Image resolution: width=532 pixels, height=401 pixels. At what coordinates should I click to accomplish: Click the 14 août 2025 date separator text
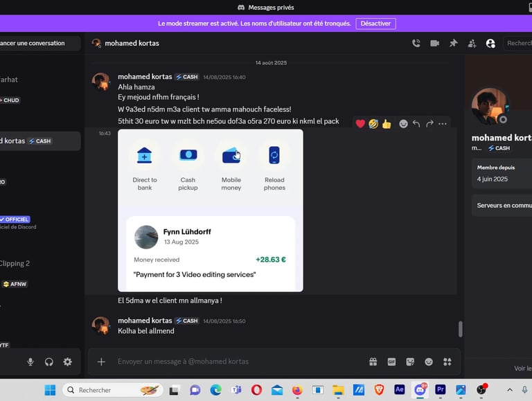[x=271, y=63]
